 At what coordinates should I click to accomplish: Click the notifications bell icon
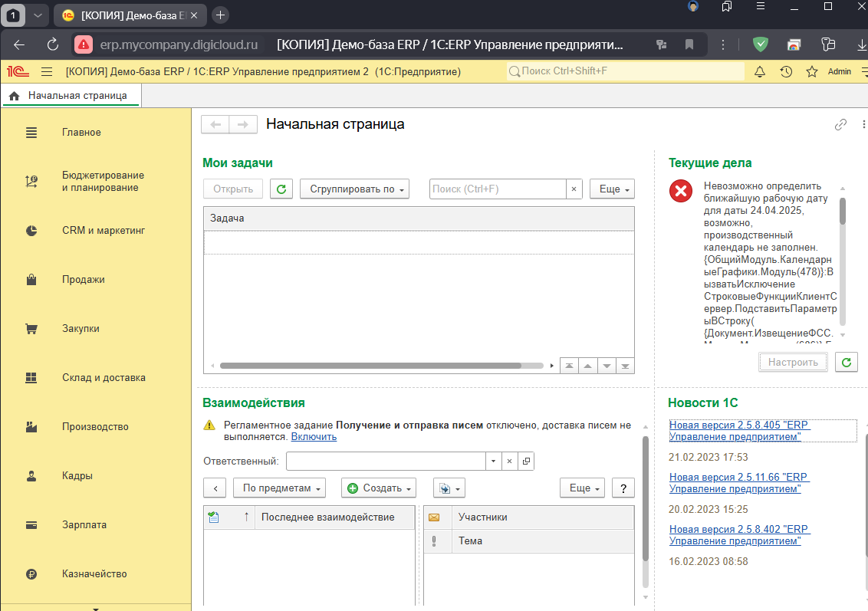click(x=760, y=71)
